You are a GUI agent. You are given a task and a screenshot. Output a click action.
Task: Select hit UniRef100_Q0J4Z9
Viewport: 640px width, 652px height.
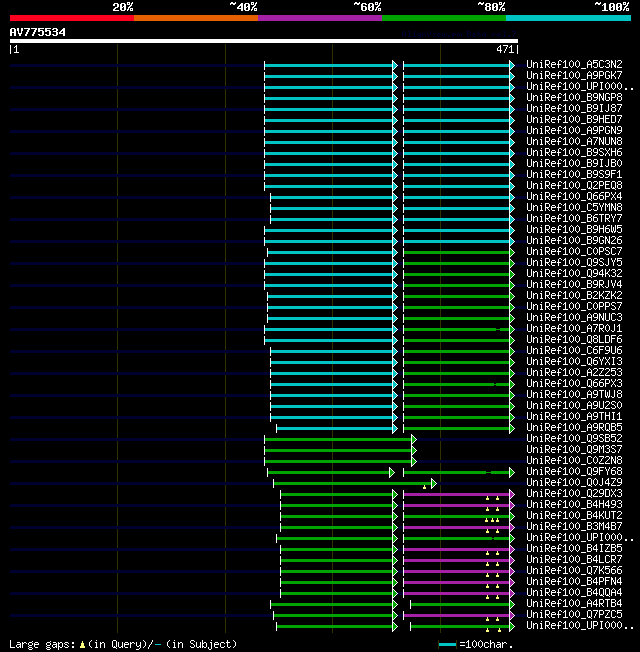(x=574, y=482)
